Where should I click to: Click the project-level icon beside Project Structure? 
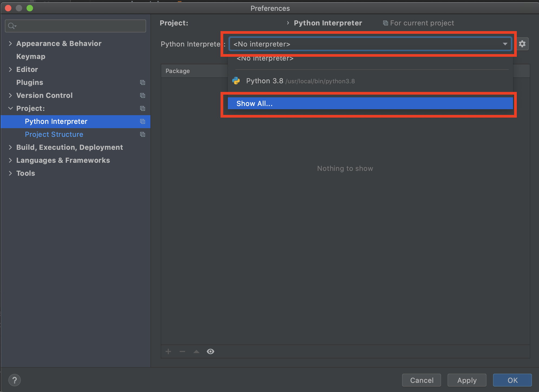[143, 134]
